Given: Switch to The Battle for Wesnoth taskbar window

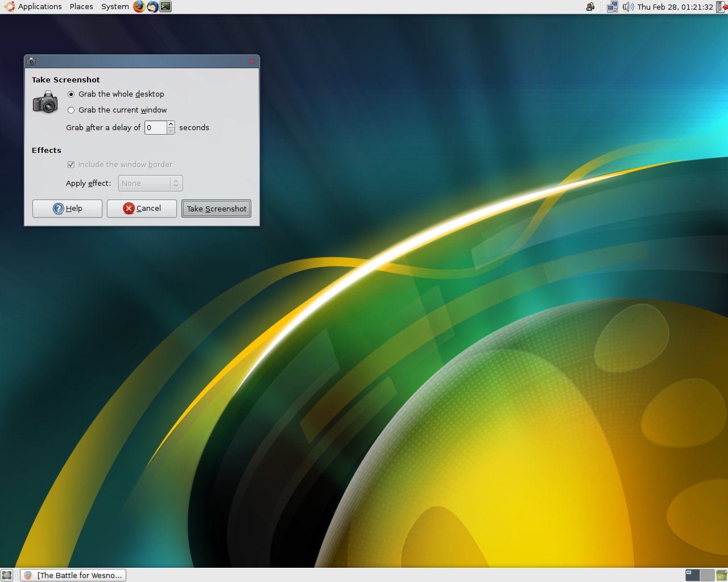Looking at the screenshot, I should [x=73, y=575].
